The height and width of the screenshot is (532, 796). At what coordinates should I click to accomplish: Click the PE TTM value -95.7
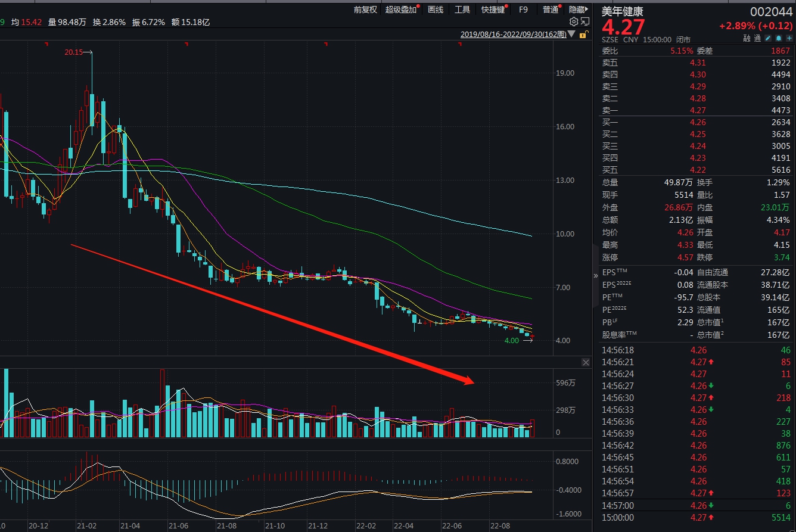click(x=683, y=297)
